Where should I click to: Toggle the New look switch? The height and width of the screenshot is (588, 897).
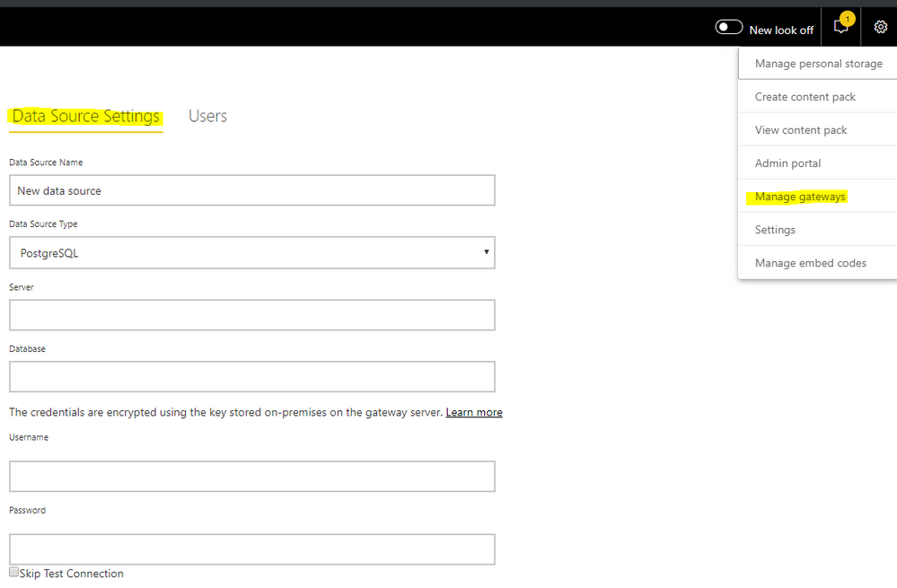click(x=729, y=28)
